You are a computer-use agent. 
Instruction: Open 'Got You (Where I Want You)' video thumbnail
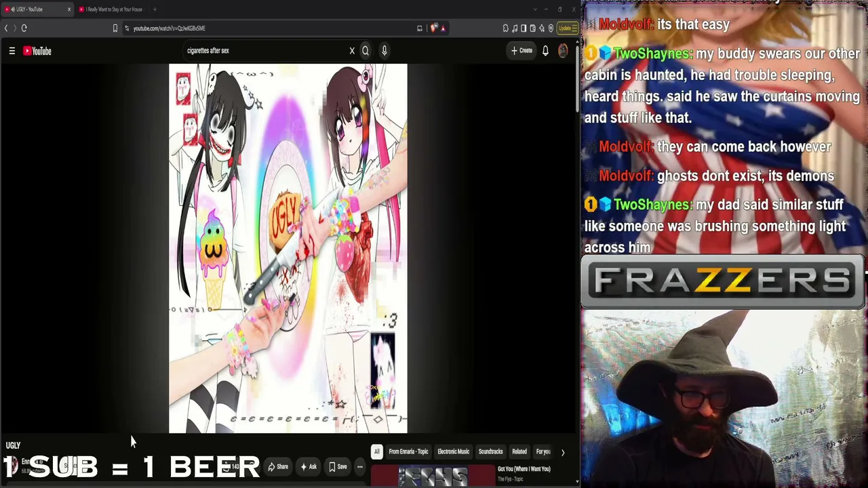pyautogui.click(x=433, y=476)
